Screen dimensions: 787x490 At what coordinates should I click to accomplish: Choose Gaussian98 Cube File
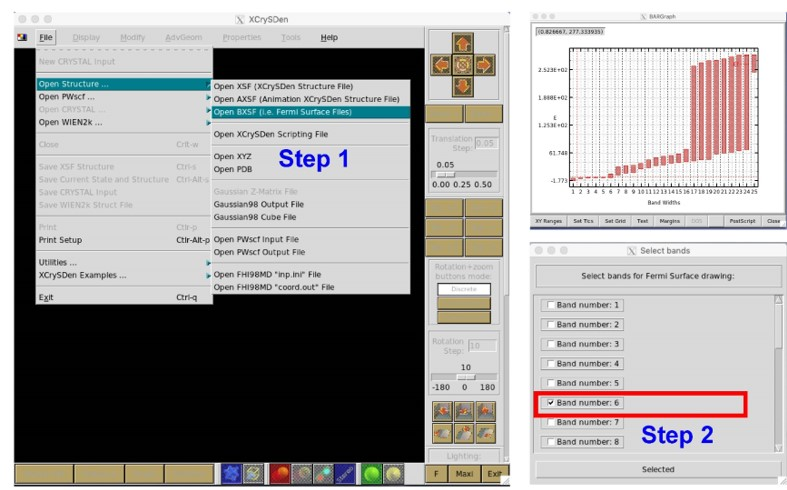[311, 217]
